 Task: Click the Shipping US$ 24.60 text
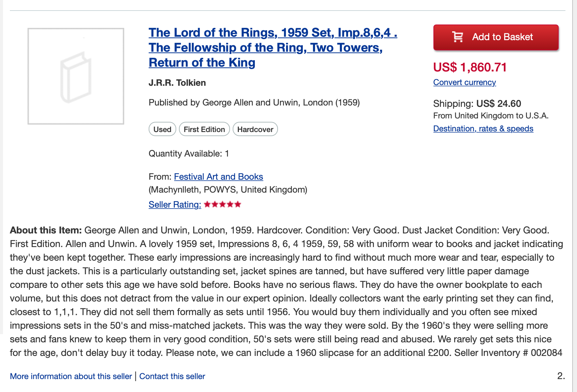pyautogui.click(x=477, y=103)
